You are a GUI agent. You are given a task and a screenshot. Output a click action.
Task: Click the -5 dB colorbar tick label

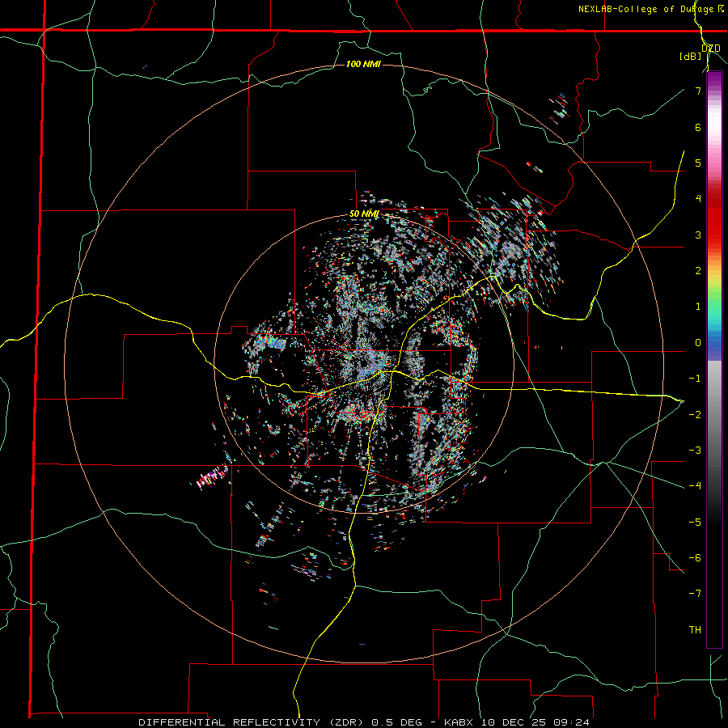click(695, 522)
